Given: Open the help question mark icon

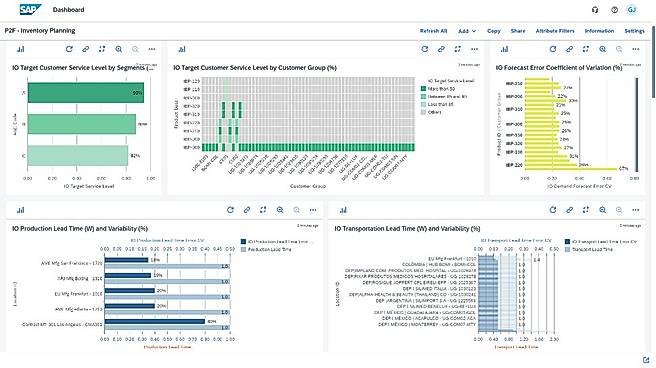Looking at the screenshot, I should point(614,10).
